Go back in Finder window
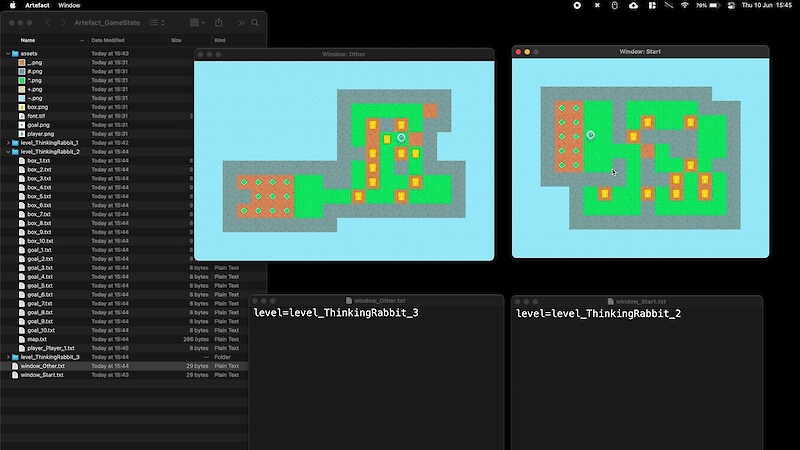 click(47, 22)
